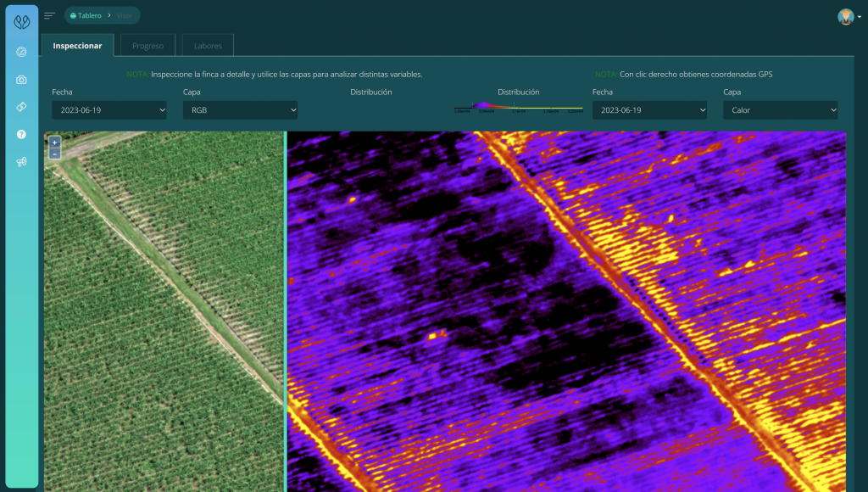Click the split divider between map views
The width and height of the screenshot is (868, 492).
coord(286,311)
